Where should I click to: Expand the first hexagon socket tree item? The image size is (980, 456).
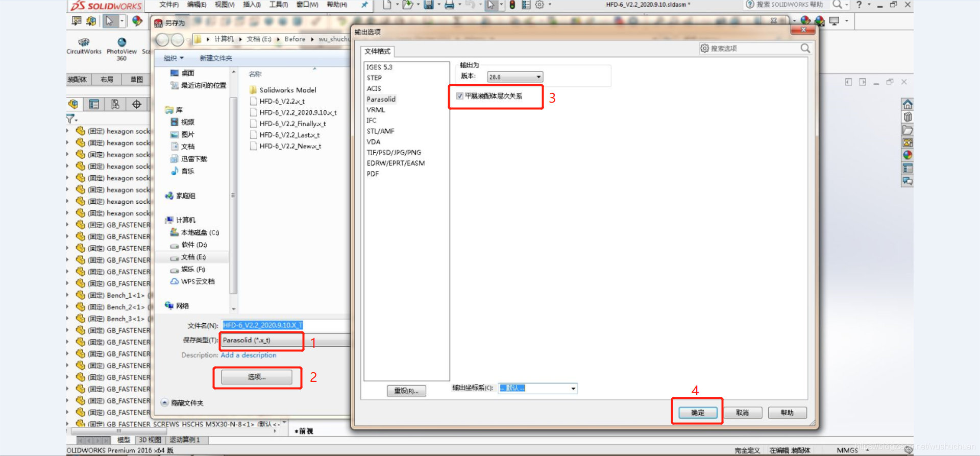(x=68, y=131)
